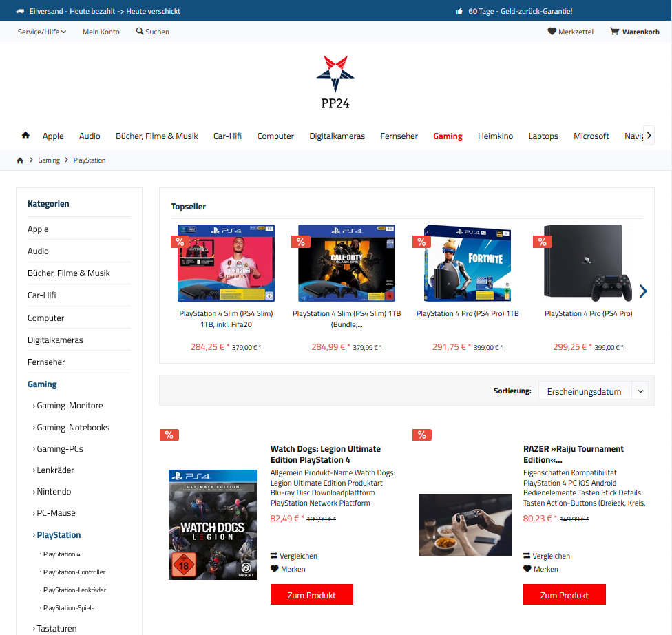Open the home icon in main navigation
Screen dimensions: 672x635
click(25, 136)
